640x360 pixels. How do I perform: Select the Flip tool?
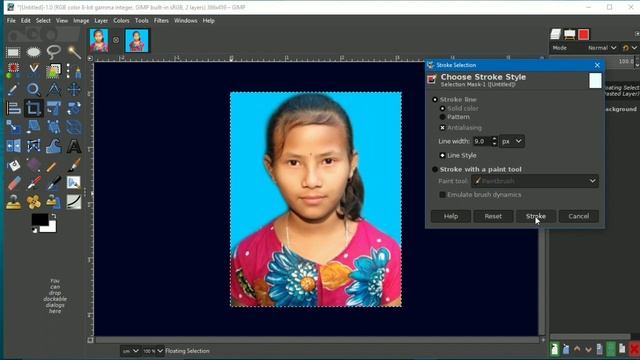13,146
